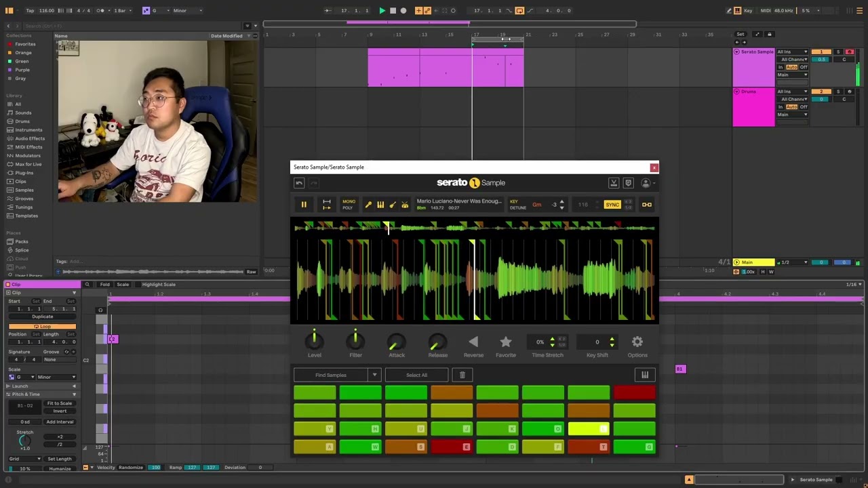Toggle the keyboard mode icon above pads
The width and height of the screenshot is (868, 488).
tap(645, 375)
